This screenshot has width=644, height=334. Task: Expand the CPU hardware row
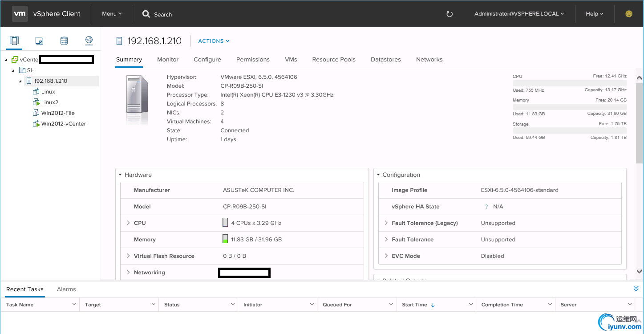pyautogui.click(x=128, y=223)
